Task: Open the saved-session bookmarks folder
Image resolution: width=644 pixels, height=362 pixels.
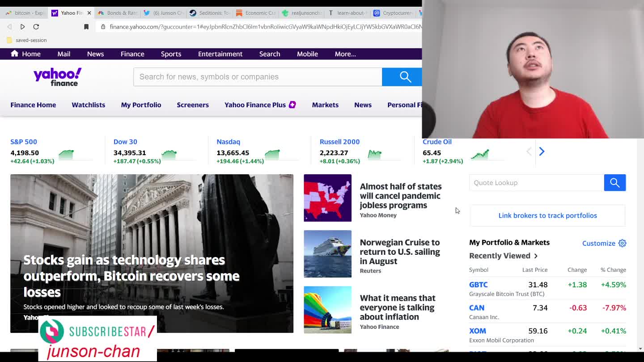Action: [x=27, y=40]
